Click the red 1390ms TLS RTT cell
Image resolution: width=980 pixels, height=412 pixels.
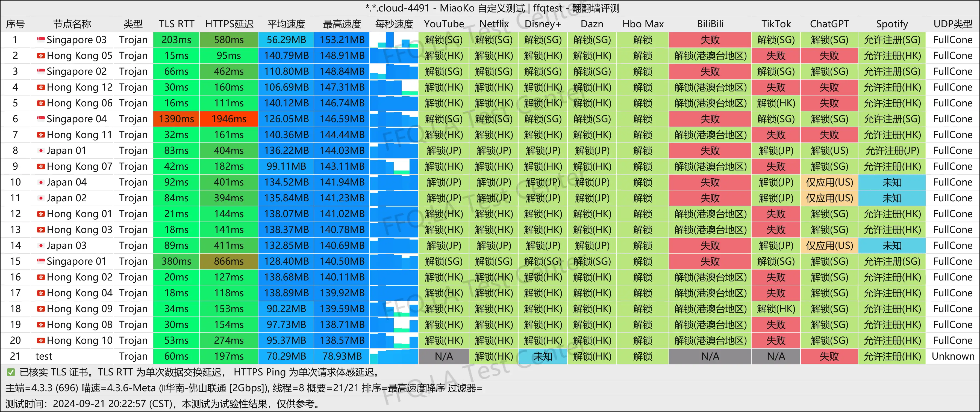pos(176,119)
